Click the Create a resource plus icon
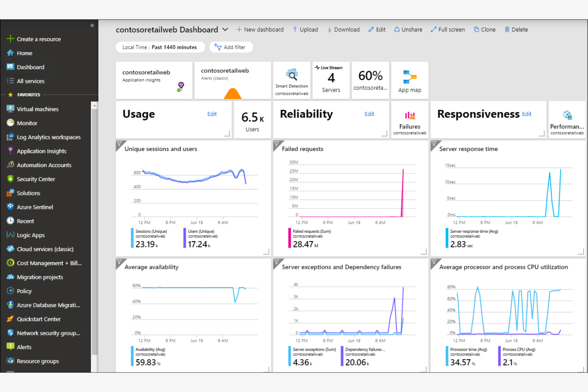This screenshot has height=392, width=588. [10, 39]
